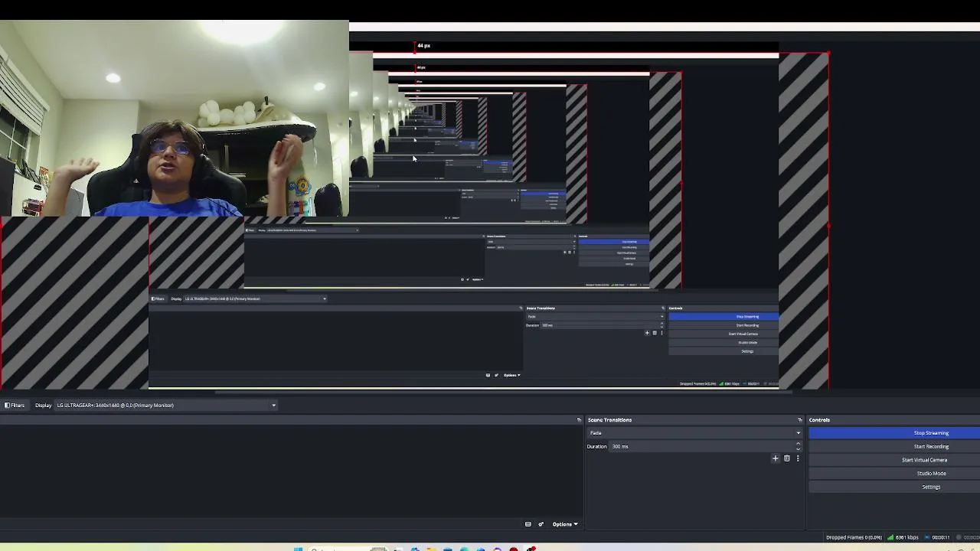
Task: Open main advanced audio properties gears icon
Action: click(541, 524)
